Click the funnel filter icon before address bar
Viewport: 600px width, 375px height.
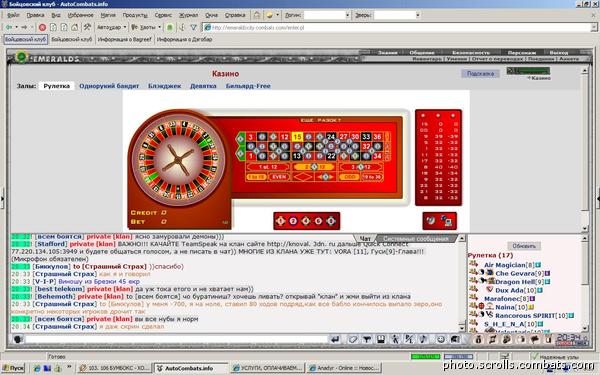coord(193,27)
